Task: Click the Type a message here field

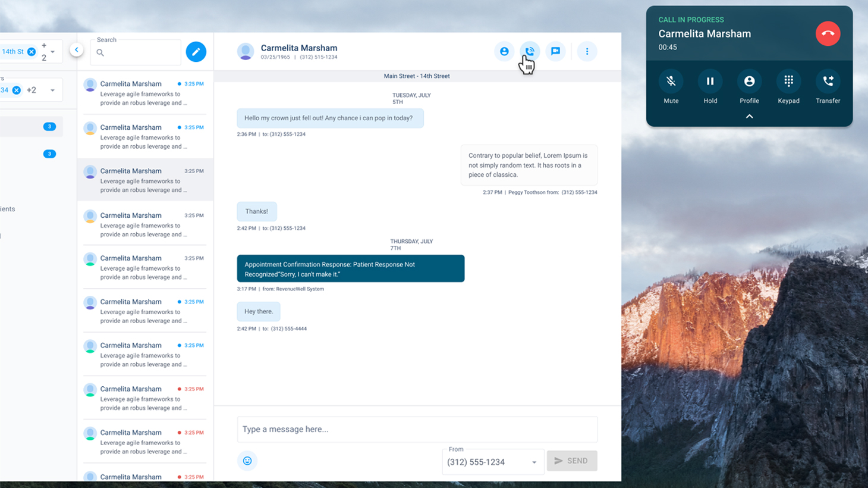Action: point(416,429)
